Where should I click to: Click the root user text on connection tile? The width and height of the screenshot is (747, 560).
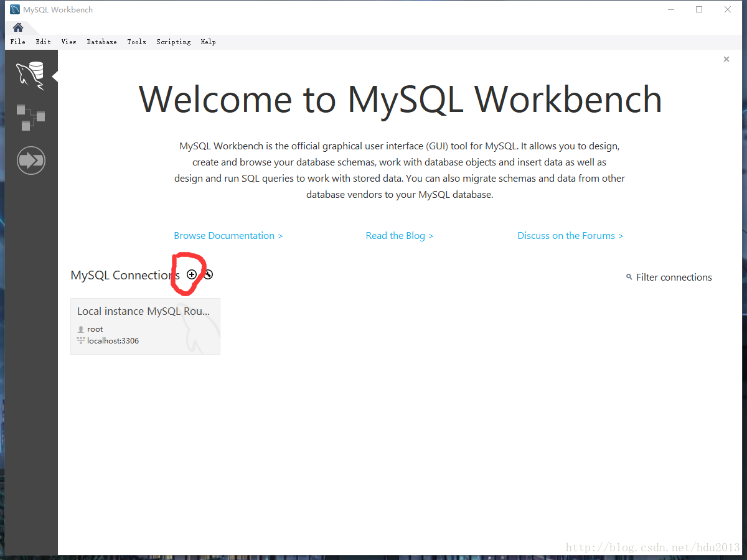click(x=95, y=329)
